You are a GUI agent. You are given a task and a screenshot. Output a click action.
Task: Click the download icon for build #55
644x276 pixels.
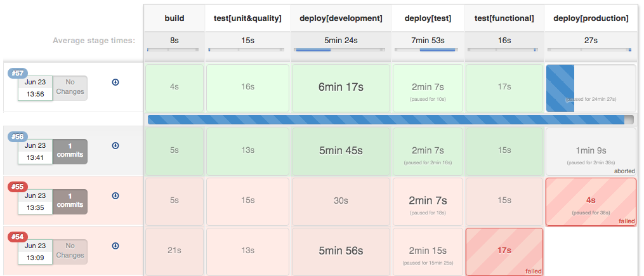(115, 196)
